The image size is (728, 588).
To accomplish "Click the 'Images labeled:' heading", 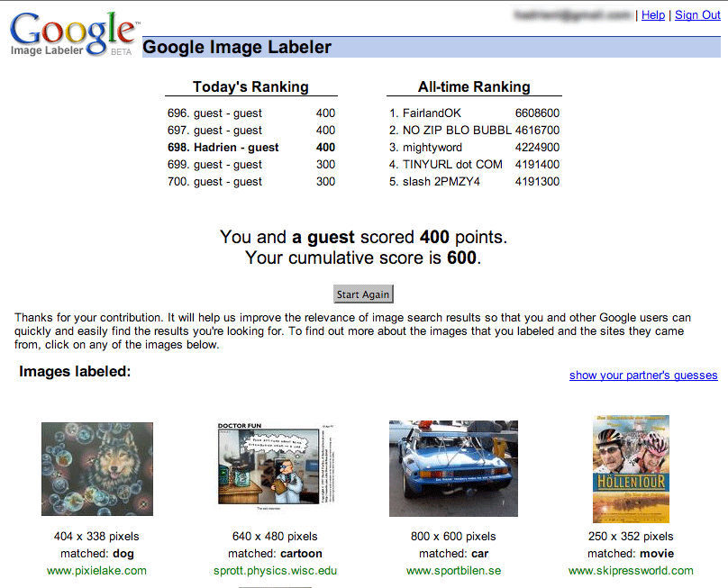I will coord(75,371).
